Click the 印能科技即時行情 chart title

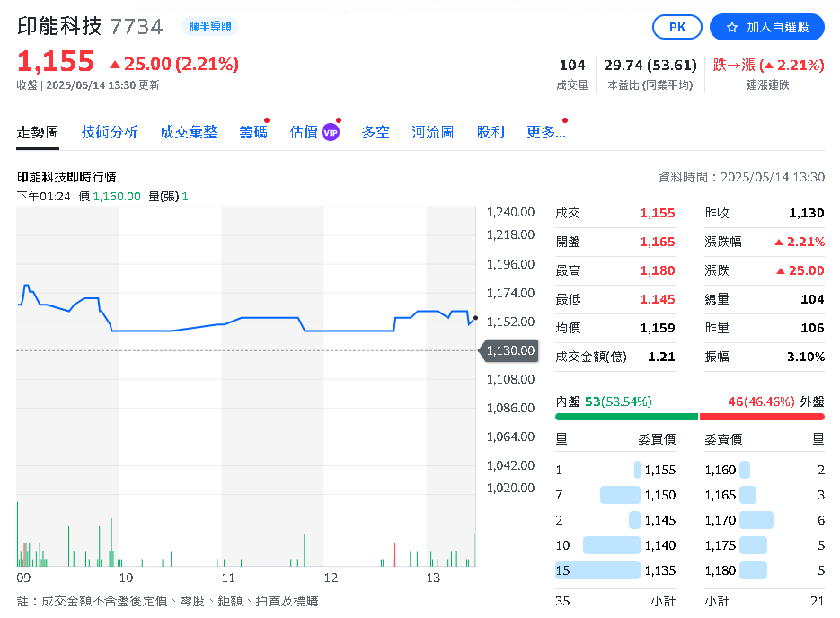pos(66,177)
